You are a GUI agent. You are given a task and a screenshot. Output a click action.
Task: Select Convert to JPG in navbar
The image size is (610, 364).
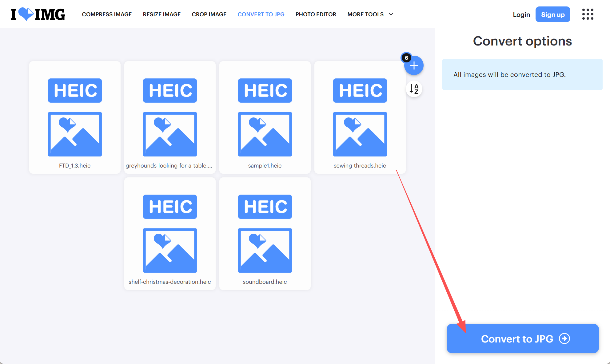261,14
